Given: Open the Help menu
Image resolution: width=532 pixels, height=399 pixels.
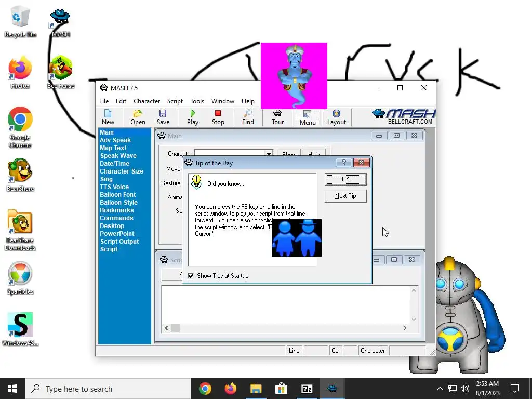Looking at the screenshot, I should click(248, 101).
